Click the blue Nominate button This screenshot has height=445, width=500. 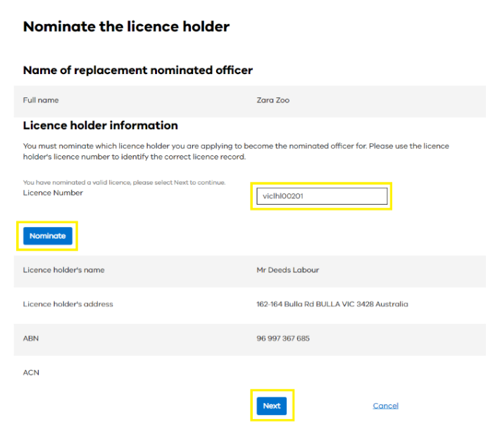point(48,236)
